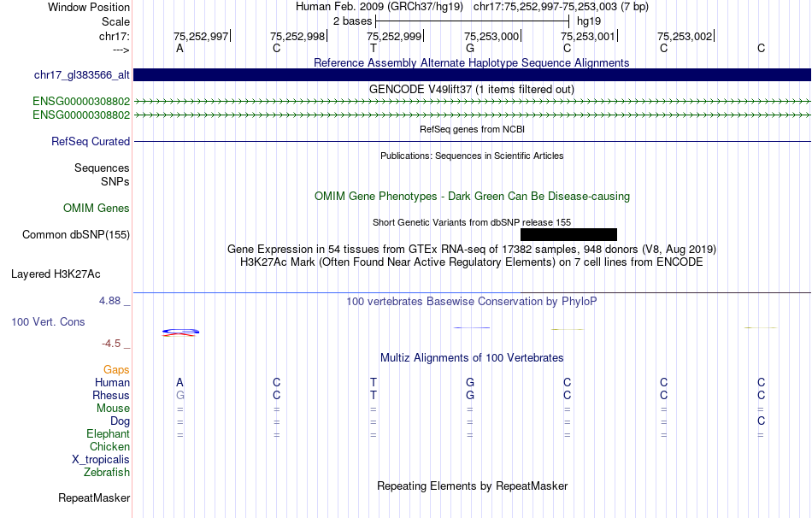Click the Layered H3K27Ac track label
The width and height of the screenshot is (812, 518).
pos(56,274)
